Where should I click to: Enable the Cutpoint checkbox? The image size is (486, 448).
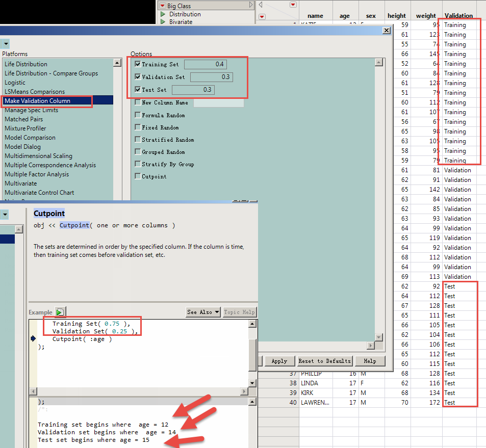click(138, 176)
